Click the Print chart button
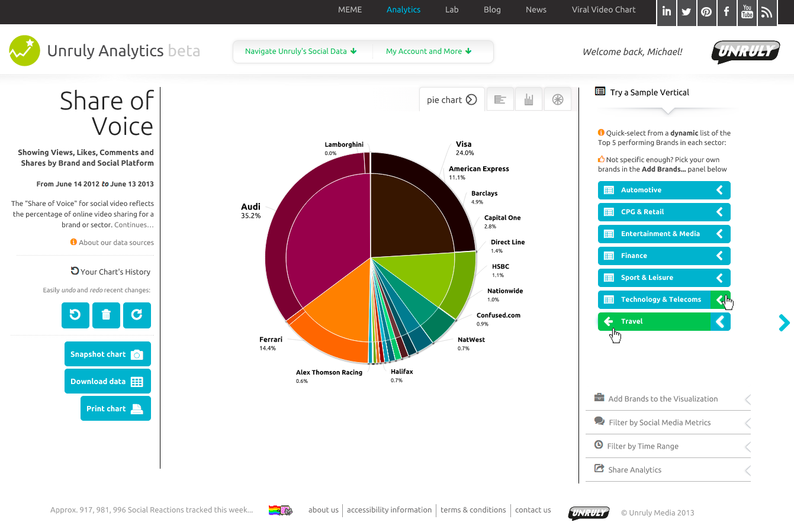 click(115, 408)
